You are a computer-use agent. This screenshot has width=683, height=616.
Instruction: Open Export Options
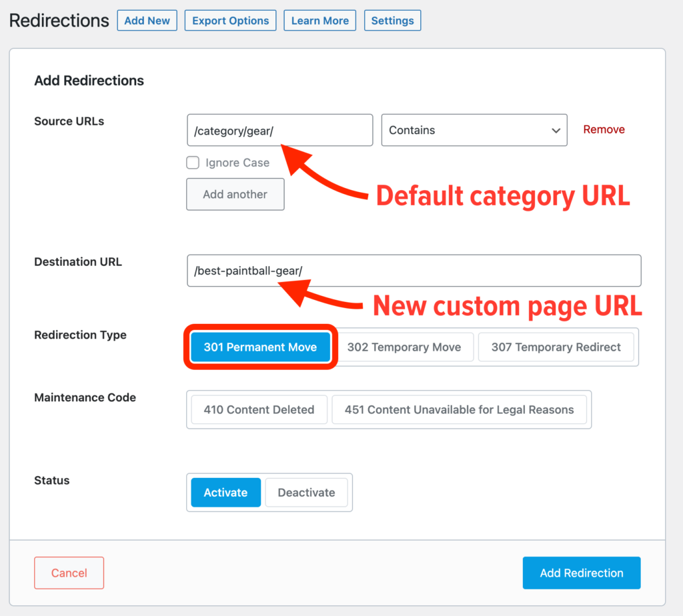pos(230,21)
